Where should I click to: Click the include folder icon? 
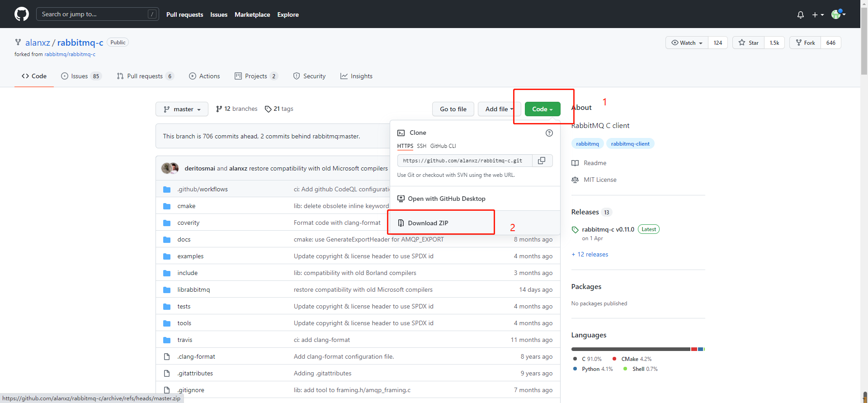[x=167, y=273]
